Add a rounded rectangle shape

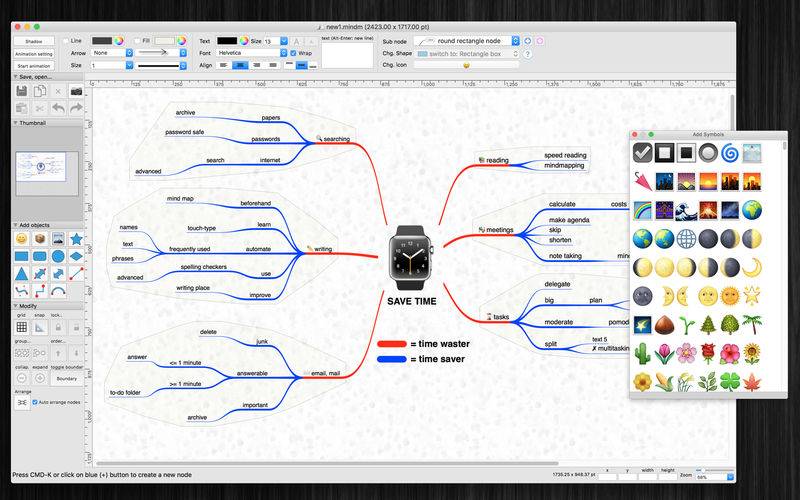[x=40, y=256]
